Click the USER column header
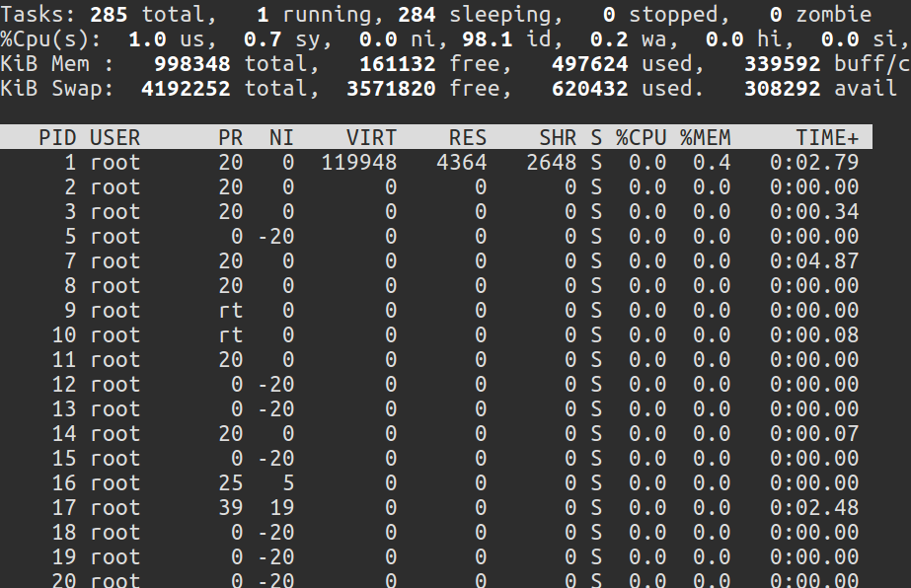911x588 pixels. 114,137
